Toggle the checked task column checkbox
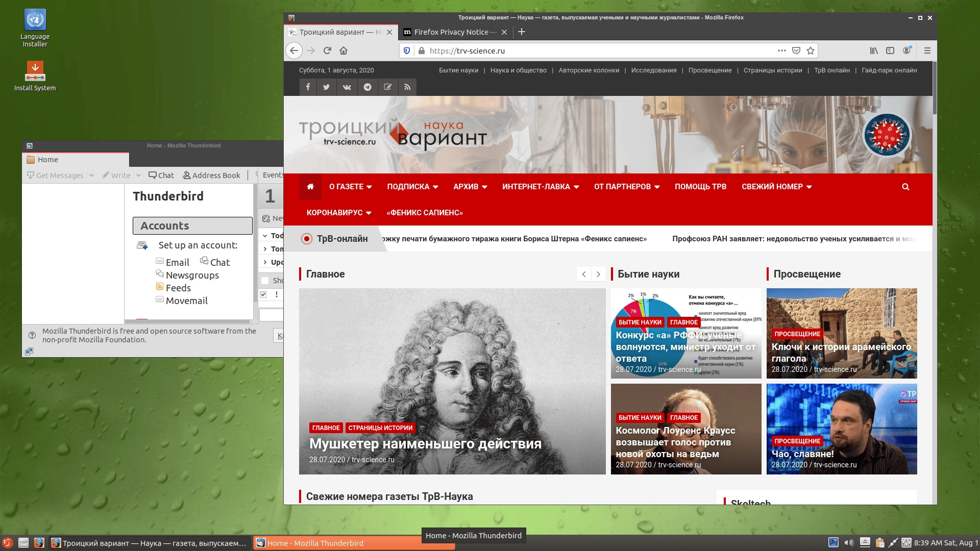This screenshot has height=551, width=980. (x=263, y=294)
